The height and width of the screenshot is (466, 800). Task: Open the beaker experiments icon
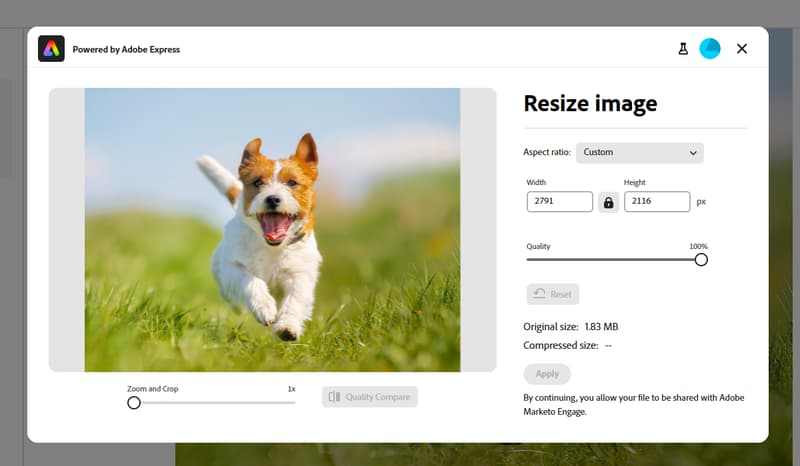(x=683, y=49)
